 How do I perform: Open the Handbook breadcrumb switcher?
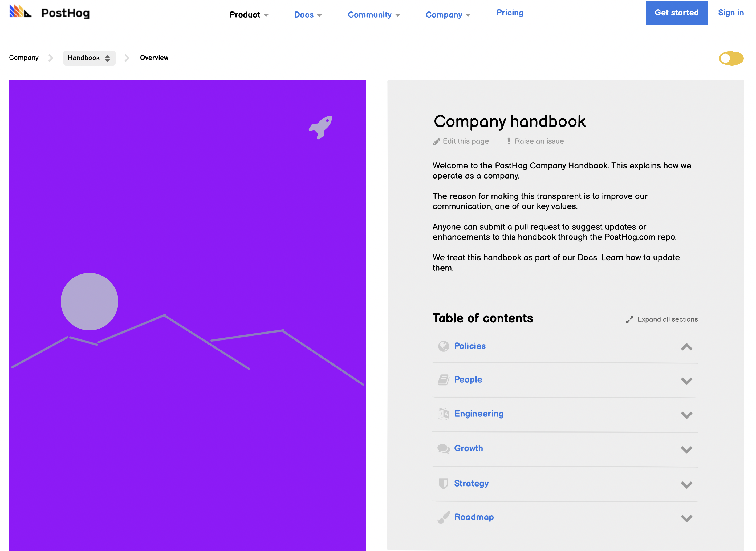click(x=90, y=58)
